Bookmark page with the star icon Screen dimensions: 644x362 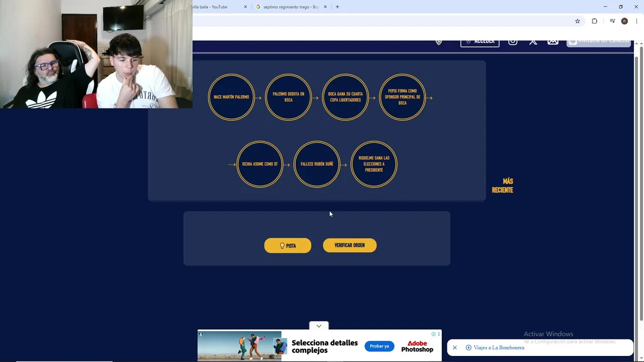578,21
